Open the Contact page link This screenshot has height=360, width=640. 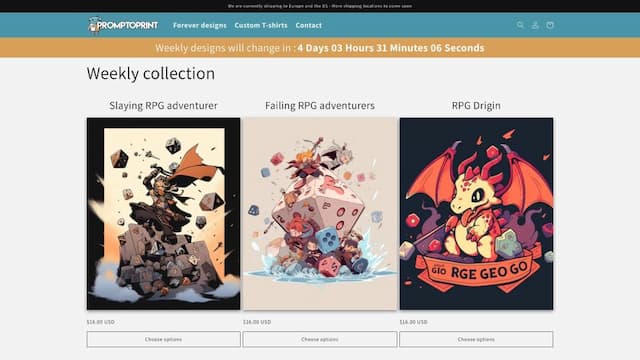[309, 25]
